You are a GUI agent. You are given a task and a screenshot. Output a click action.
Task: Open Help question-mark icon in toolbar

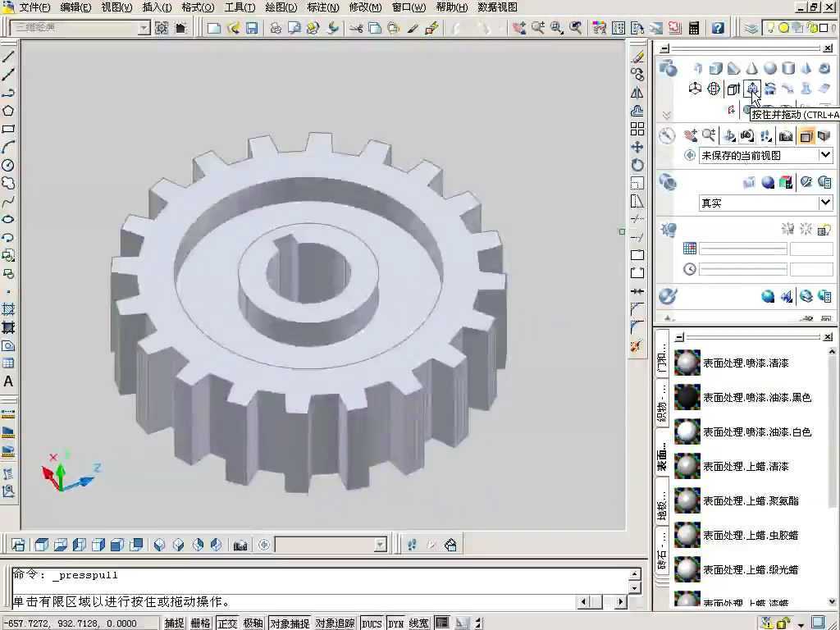tap(718, 28)
